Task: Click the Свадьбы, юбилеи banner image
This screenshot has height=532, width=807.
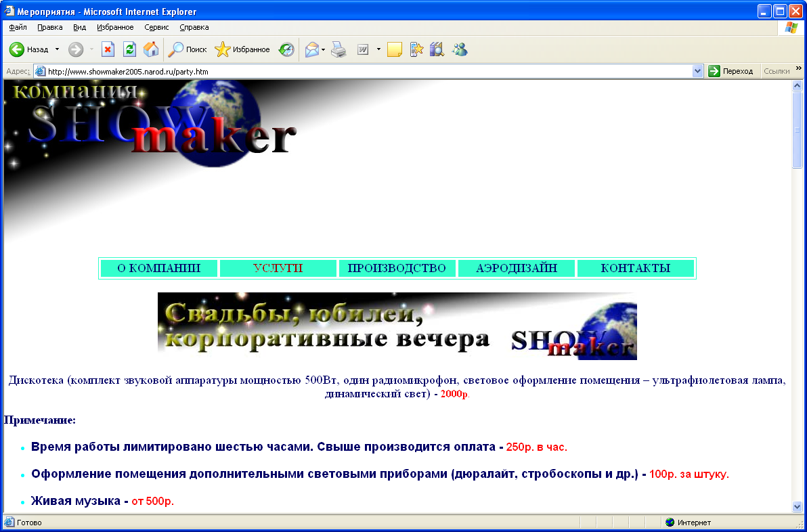Action: pyautogui.click(x=397, y=326)
